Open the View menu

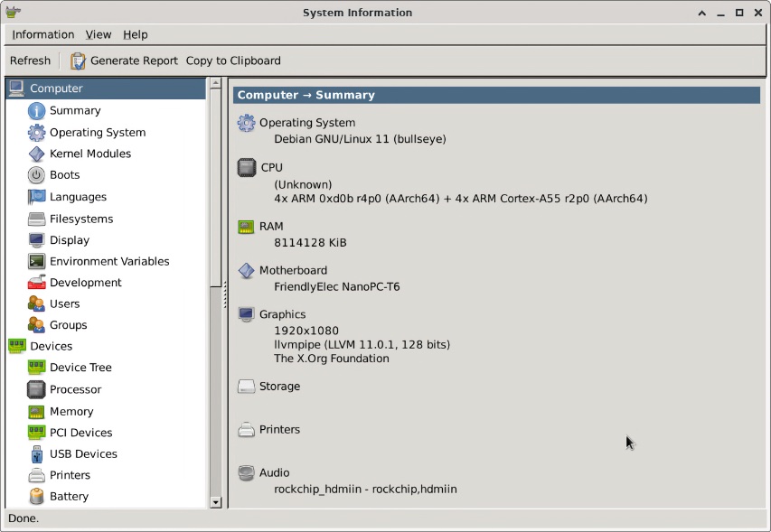point(99,34)
